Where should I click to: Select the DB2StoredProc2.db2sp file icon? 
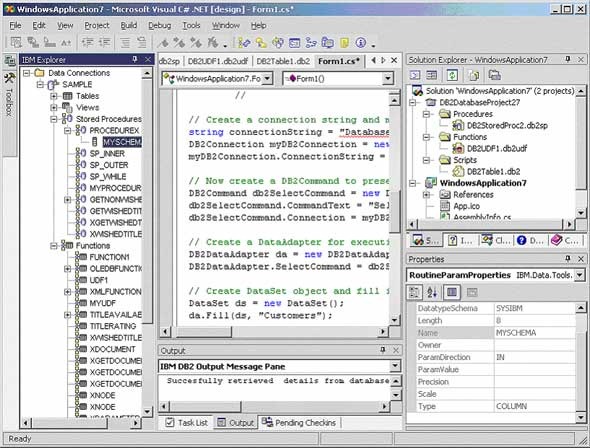point(458,125)
